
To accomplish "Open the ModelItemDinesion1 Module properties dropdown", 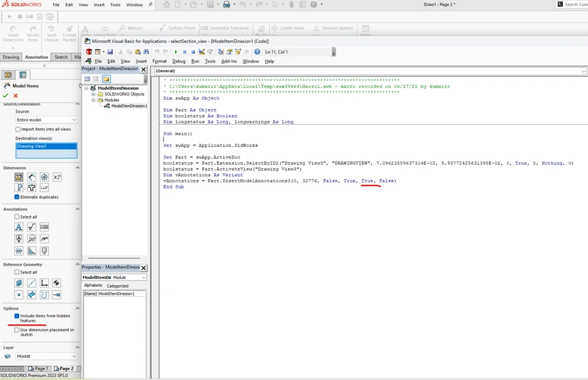I will coord(114,277).
